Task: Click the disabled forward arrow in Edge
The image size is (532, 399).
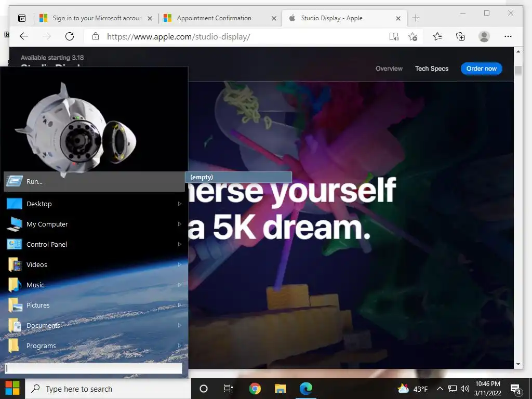Action: pos(47,36)
